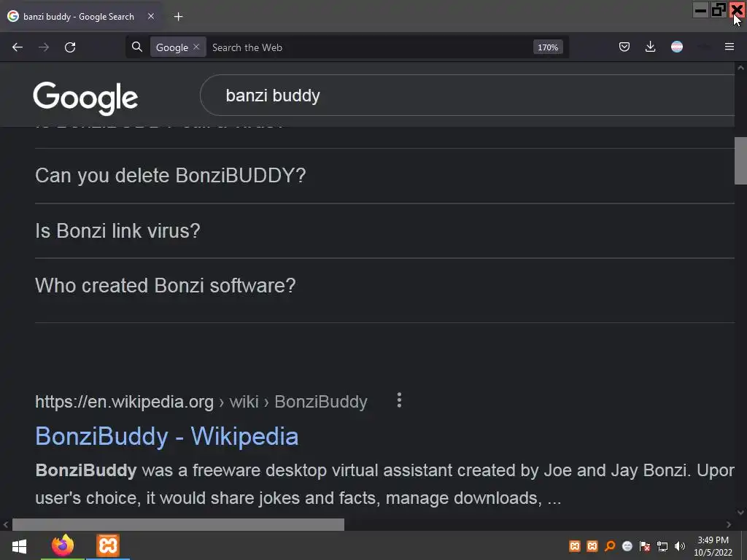The width and height of the screenshot is (747, 560).
Task: Open the BonziBuddy - Wikipedia result
Action: coord(167,436)
